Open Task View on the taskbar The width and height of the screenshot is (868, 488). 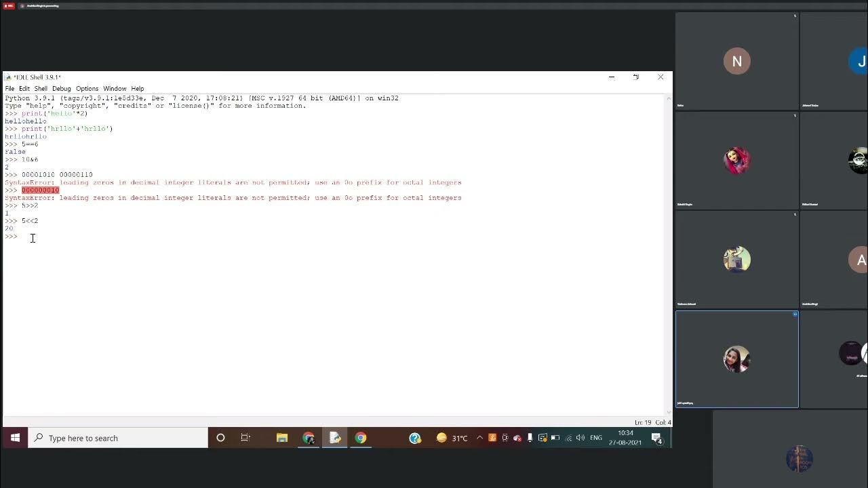245,438
